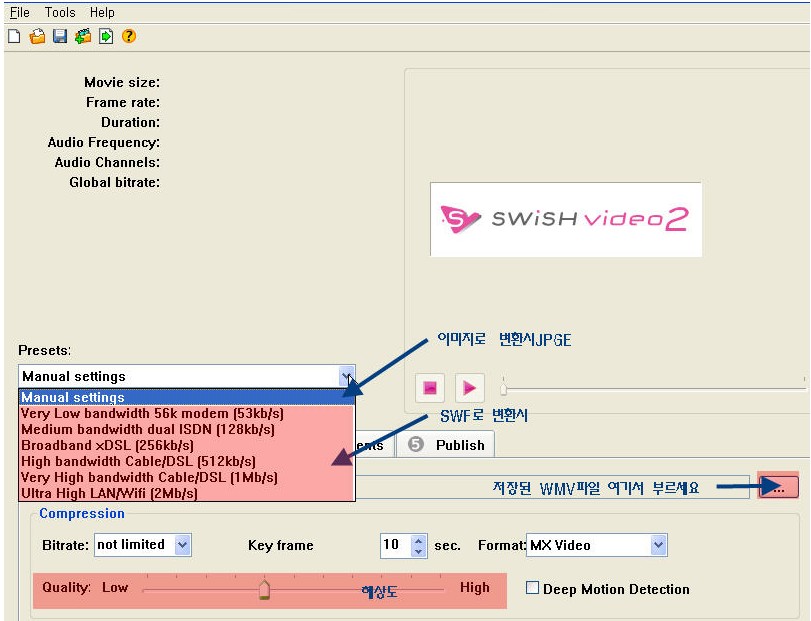The height and width of the screenshot is (621, 811).
Task: Choose Very Low bandwidth 56k modem preset
Action: coord(187,413)
